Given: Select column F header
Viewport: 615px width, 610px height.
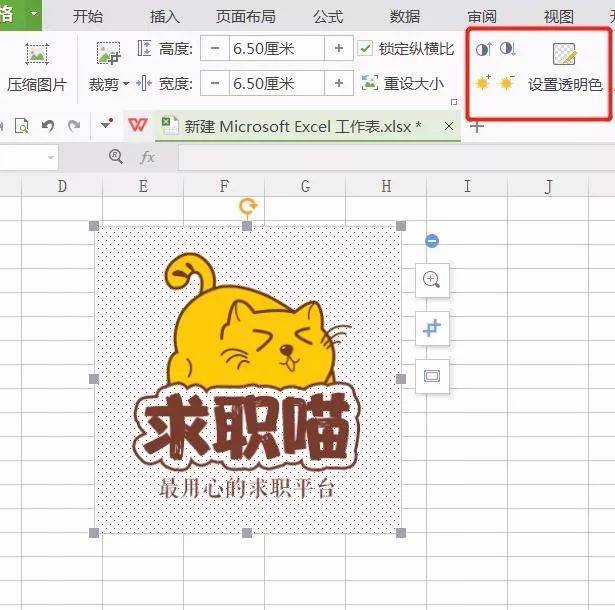Looking at the screenshot, I should pos(224,186).
